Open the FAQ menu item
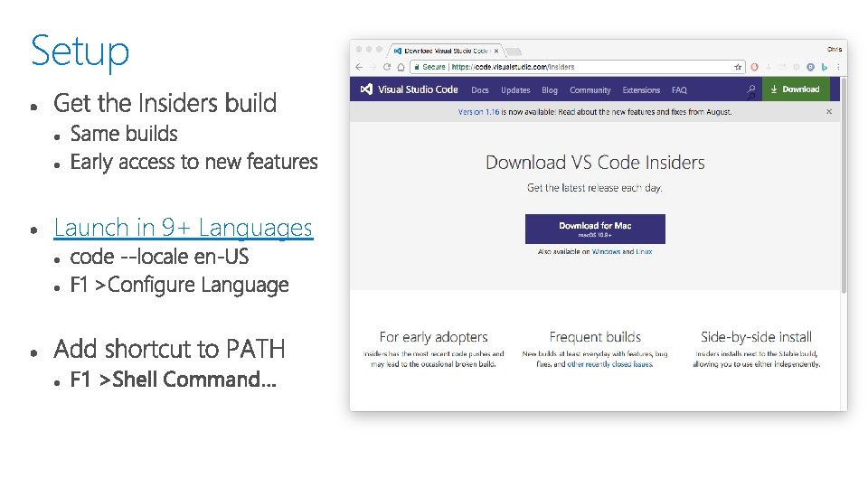Screen dimensions: 868x488 click(679, 90)
